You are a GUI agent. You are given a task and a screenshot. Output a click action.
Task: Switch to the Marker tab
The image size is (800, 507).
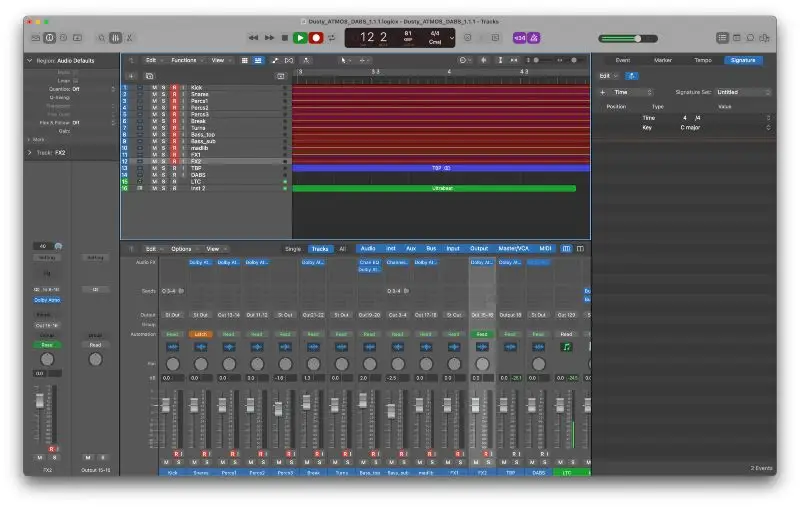tap(663, 60)
